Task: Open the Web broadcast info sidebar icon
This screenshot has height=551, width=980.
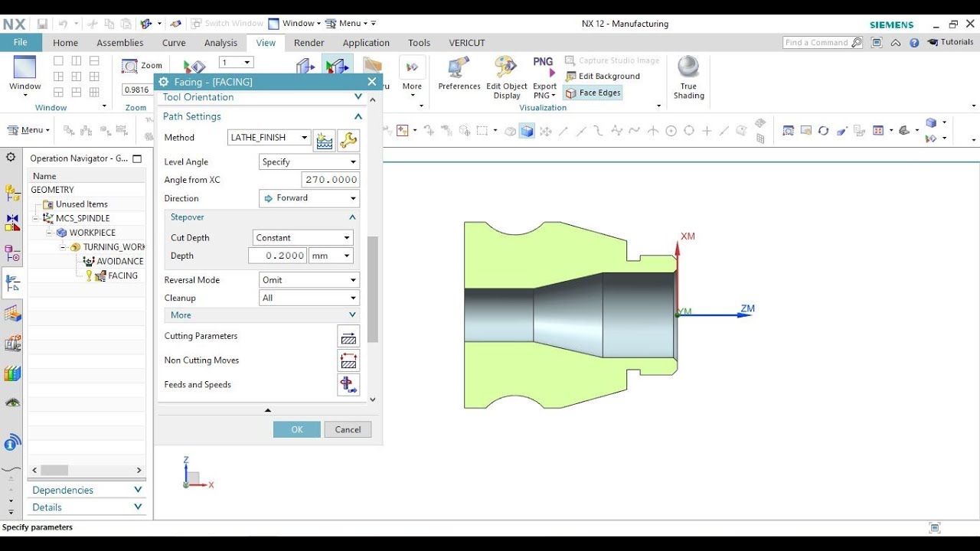Action: 12,442
